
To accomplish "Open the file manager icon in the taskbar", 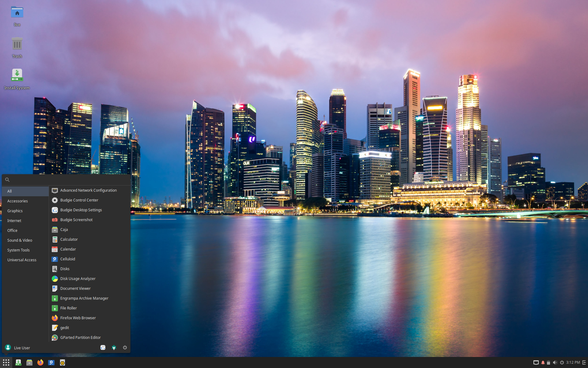I will pos(29,362).
